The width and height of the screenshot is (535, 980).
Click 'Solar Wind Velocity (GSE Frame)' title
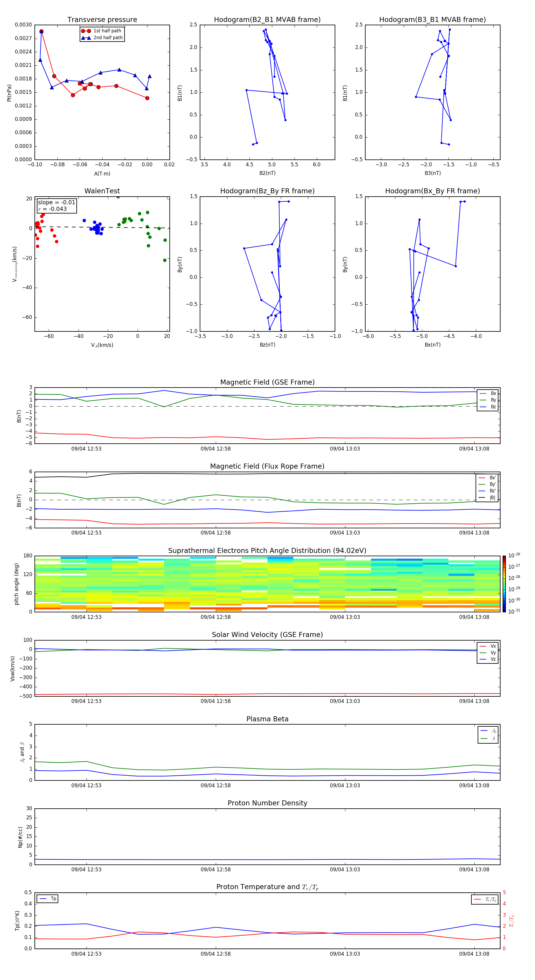pyautogui.click(x=267, y=635)
